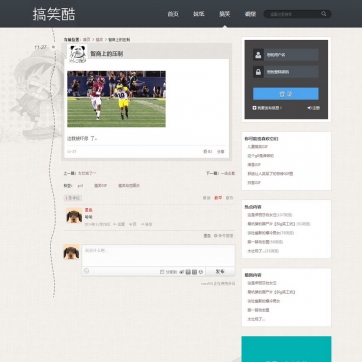Open the football GIF image in the post
Viewport: 362px width, 362px height.
pos(116,99)
